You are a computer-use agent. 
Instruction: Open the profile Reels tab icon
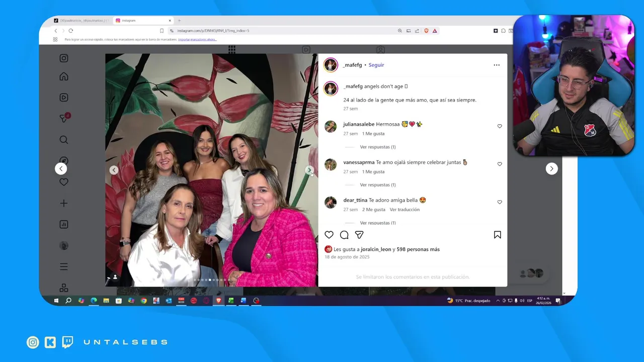(x=306, y=49)
